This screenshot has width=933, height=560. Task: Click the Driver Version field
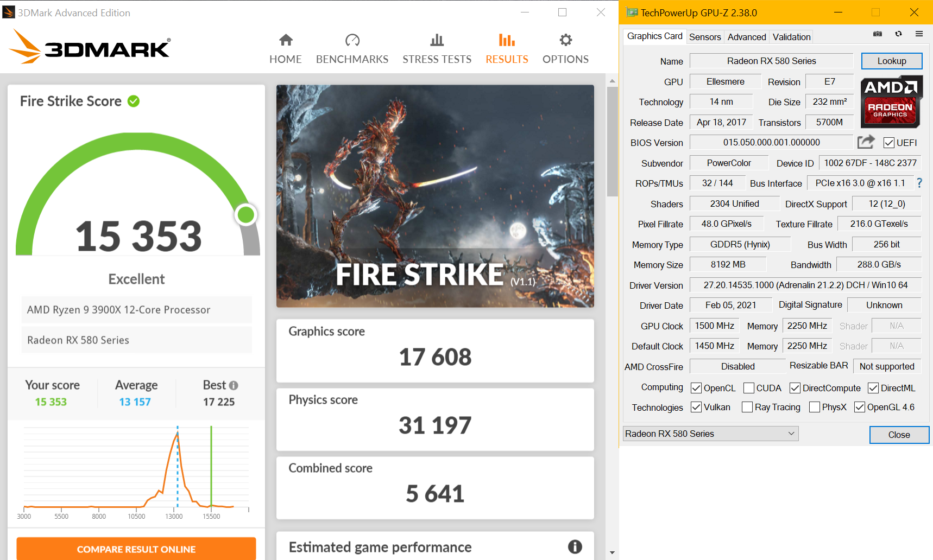tap(806, 285)
